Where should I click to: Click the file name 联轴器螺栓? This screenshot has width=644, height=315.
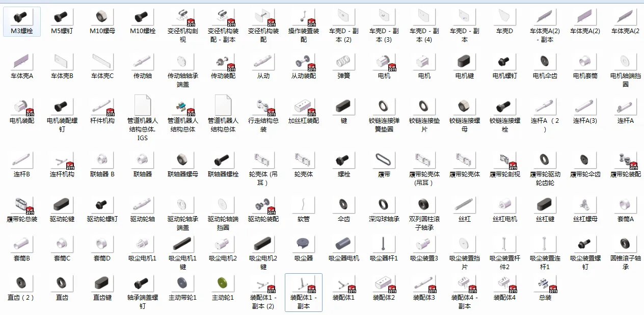pos(223,174)
